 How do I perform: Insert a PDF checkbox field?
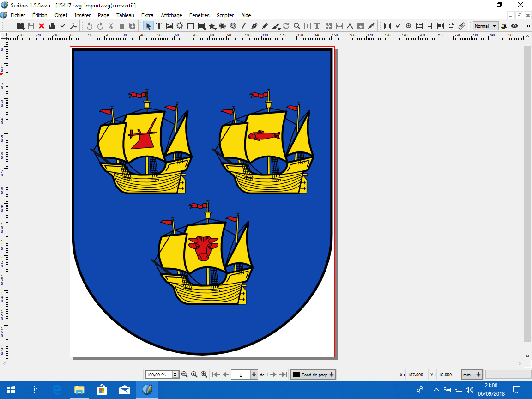[398, 26]
